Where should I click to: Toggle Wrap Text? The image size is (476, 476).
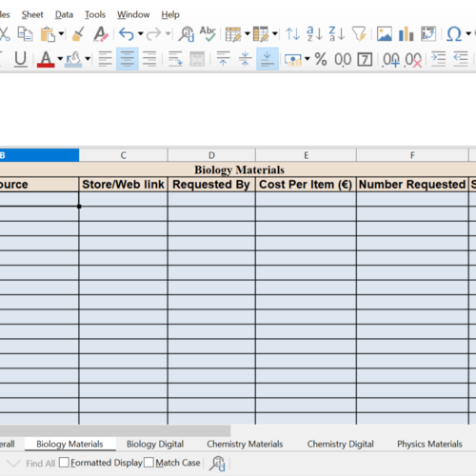click(175, 59)
